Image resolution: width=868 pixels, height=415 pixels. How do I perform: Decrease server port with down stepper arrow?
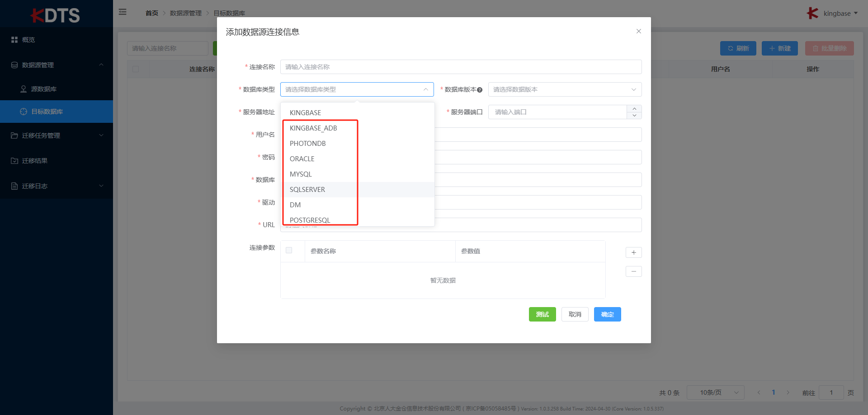(x=634, y=116)
